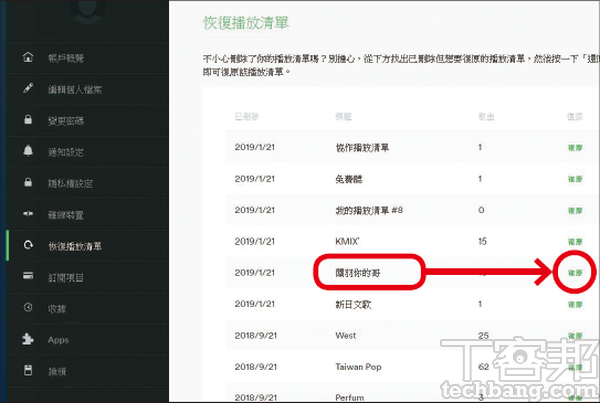The height and width of the screenshot is (403, 600).
Task: Click the playlist title directly below KMIX'
Action: click(357, 273)
